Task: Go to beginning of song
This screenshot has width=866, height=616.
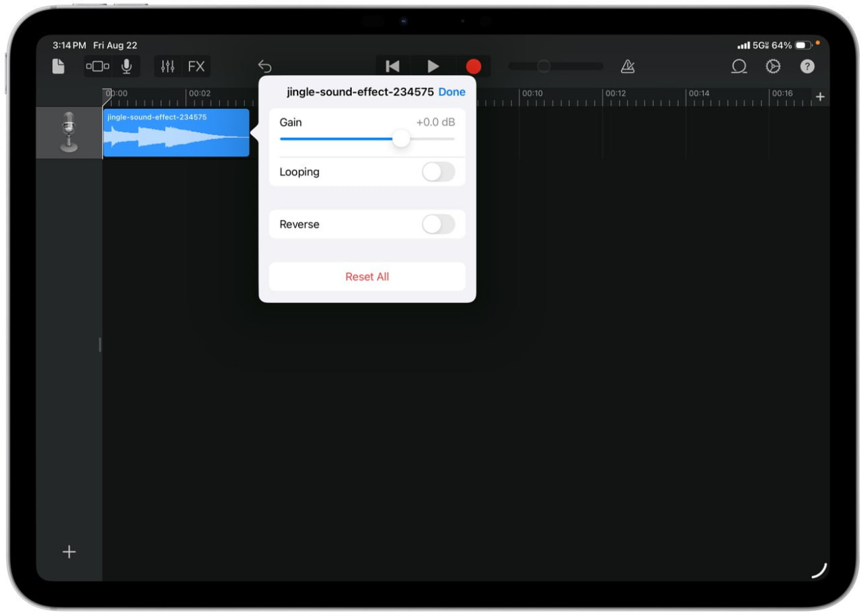Action: pos(392,66)
